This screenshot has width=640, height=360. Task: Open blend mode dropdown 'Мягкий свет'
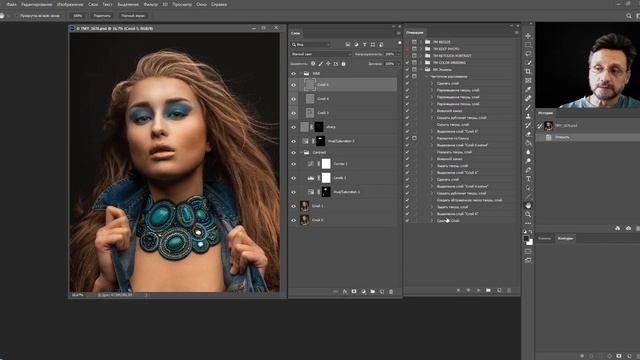321,54
